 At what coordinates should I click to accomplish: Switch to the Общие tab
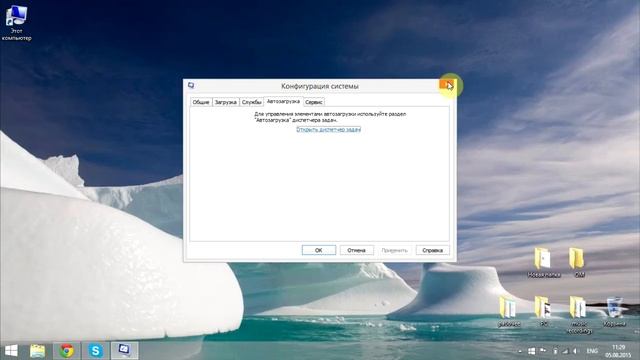(x=201, y=102)
